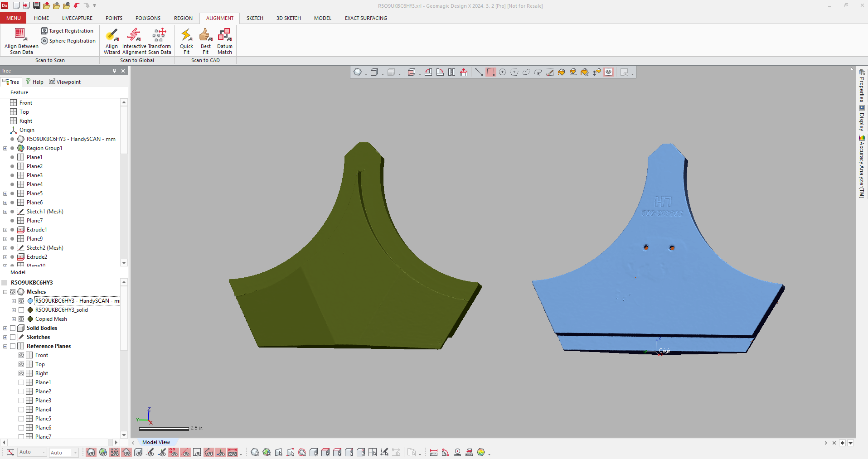Select the Model View tab at bottom
The width and height of the screenshot is (868, 459).
(x=156, y=442)
